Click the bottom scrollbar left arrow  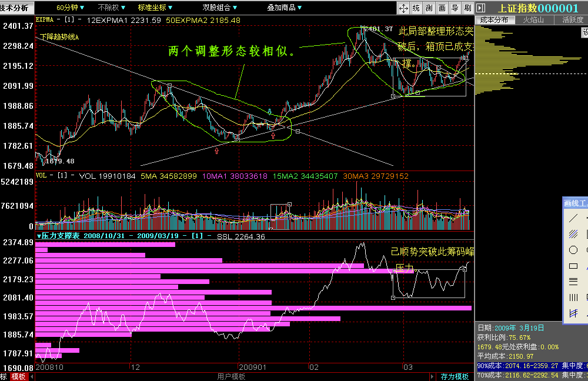(32, 377)
